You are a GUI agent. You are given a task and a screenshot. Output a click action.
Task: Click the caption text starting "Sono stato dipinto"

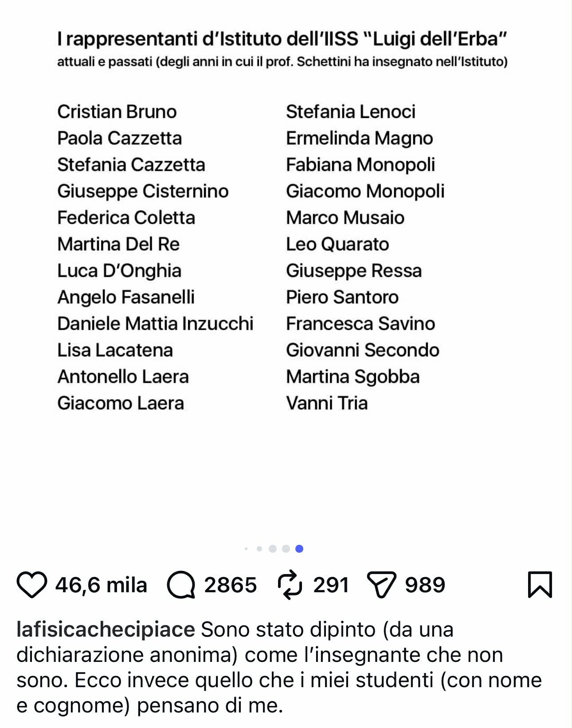coord(279,667)
